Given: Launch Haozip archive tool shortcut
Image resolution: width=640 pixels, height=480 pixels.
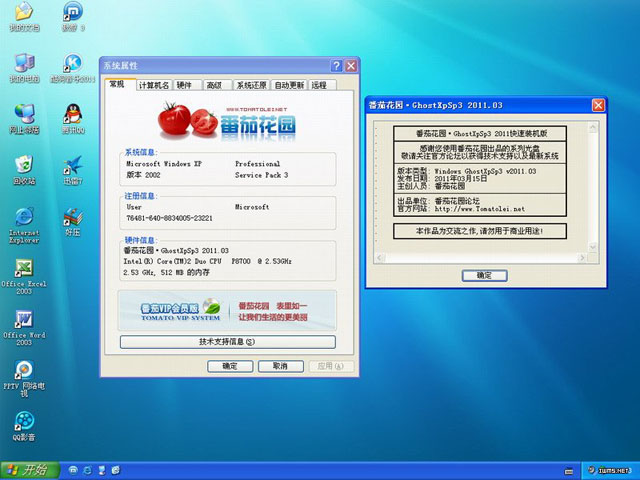Looking at the screenshot, I should (73, 222).
